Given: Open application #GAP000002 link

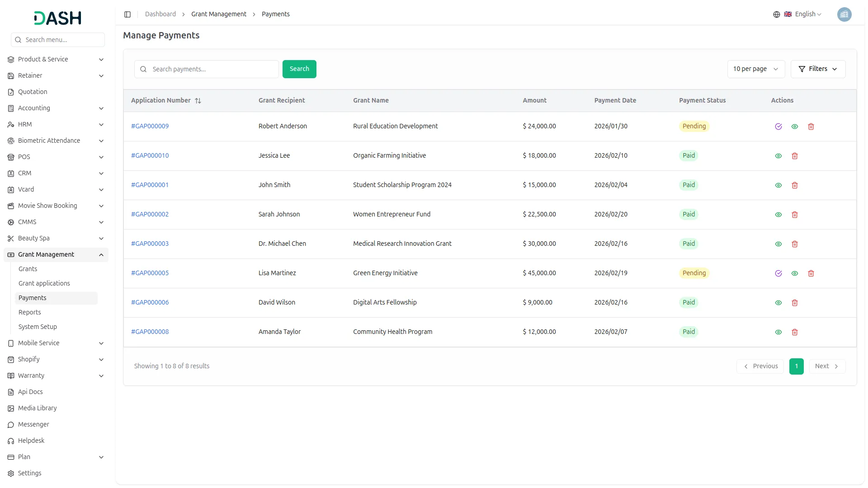Looking at the screenshot, I should point(150,214).
